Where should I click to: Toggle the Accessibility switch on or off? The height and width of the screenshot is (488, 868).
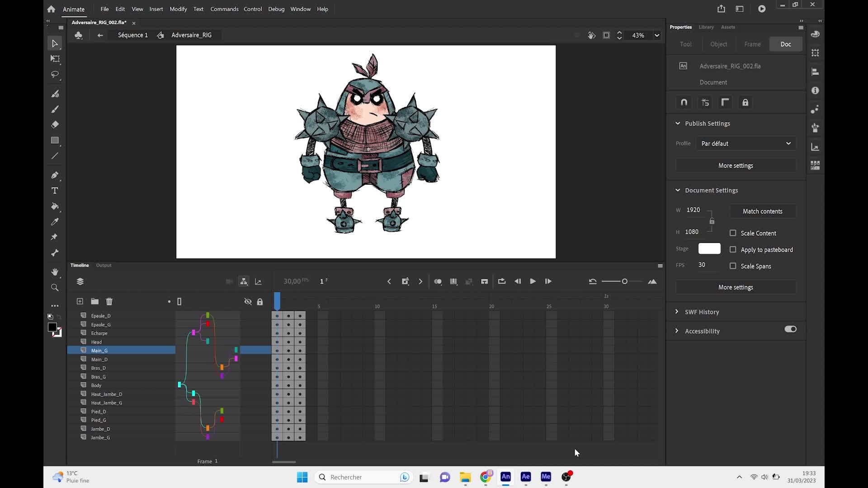[790, 329]
